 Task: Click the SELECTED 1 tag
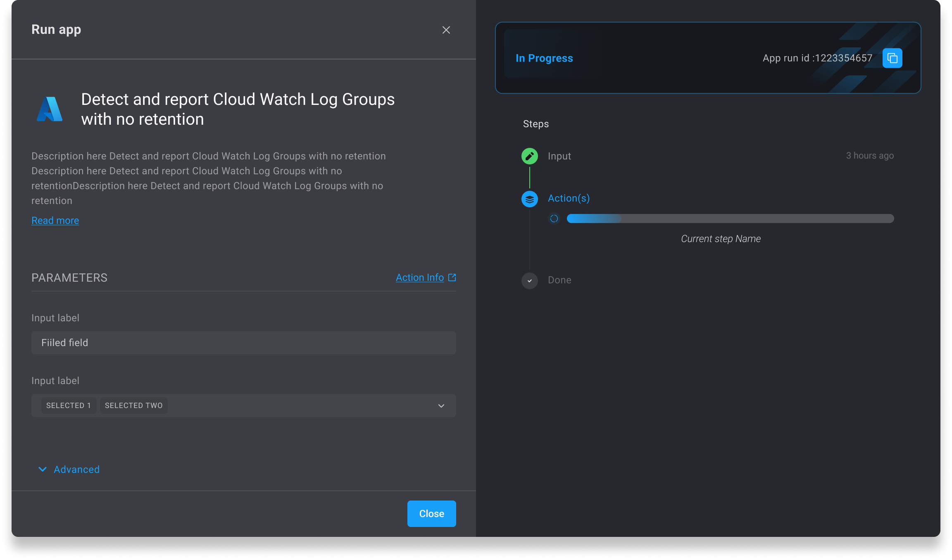pos(69,406)
